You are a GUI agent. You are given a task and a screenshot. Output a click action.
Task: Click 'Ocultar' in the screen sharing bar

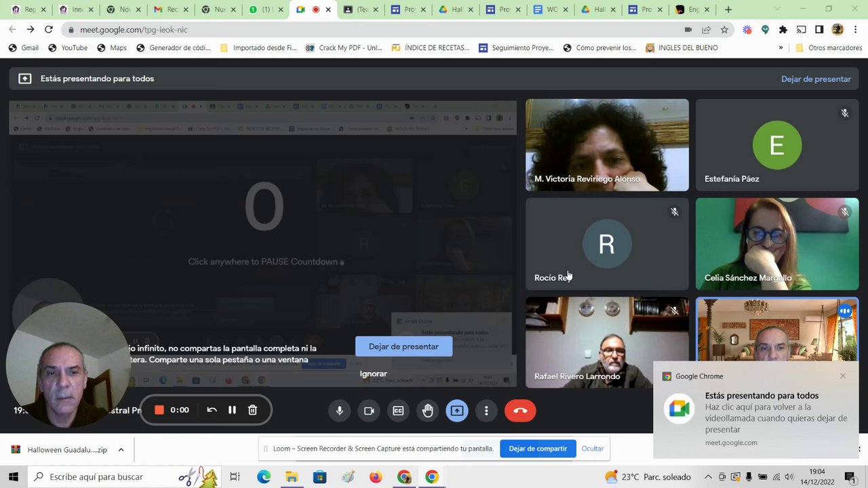[x=592, y=449]
